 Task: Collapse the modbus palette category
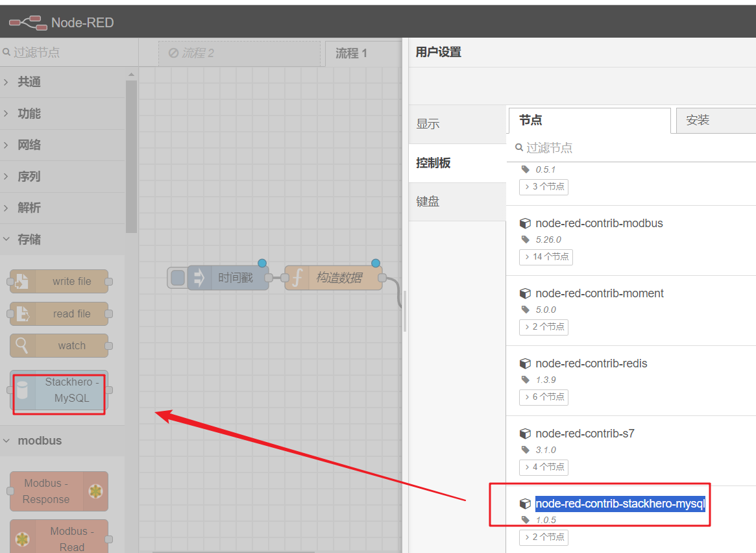[63, 441]
